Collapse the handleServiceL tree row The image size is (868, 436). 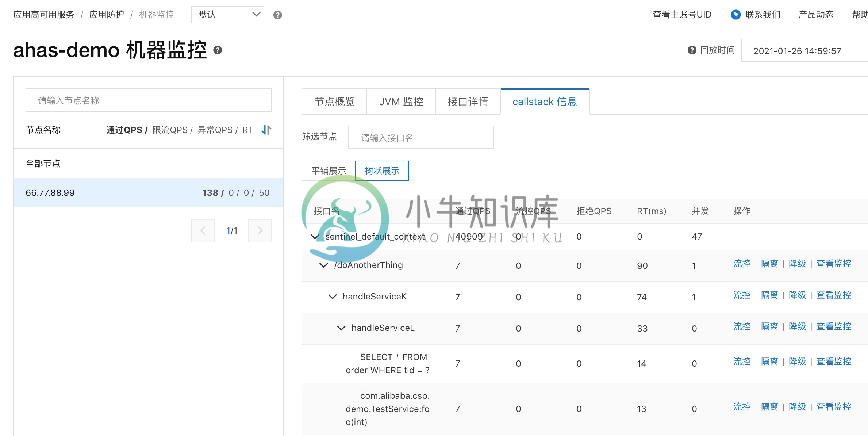point(341,328)
